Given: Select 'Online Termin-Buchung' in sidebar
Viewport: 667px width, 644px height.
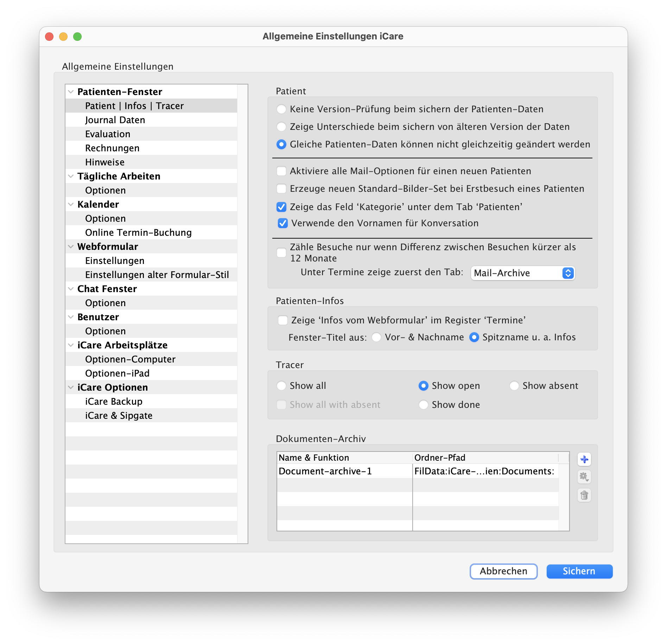Looking at the screenshot, I should 138,233.
